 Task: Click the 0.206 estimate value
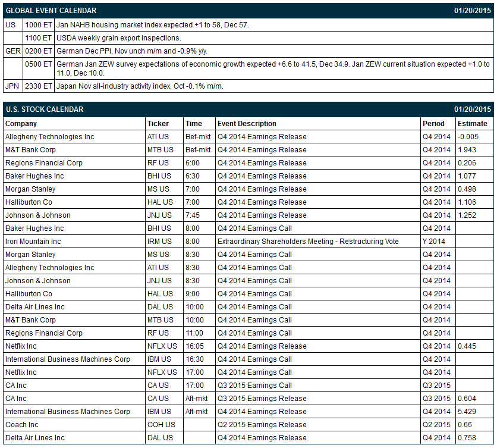[467, 163]
